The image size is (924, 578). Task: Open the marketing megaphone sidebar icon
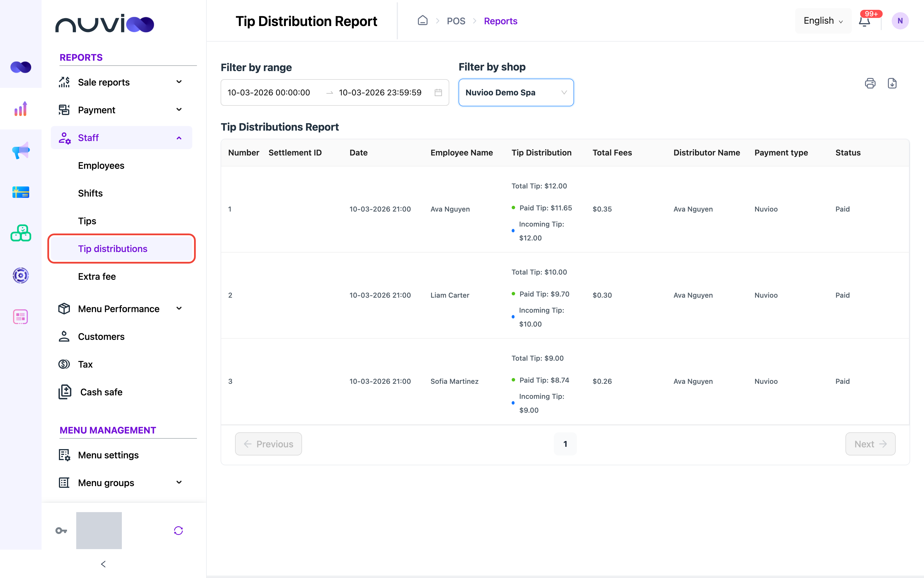point(21,151)
